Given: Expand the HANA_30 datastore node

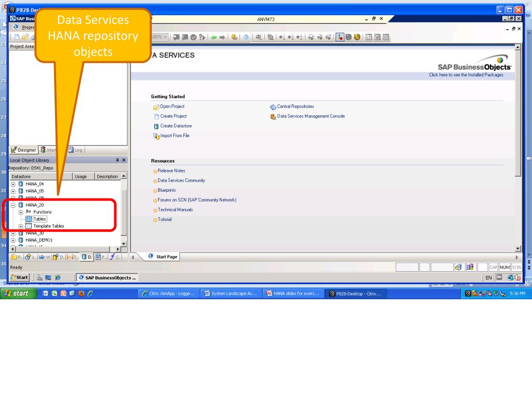Looking at the screenshot, I should 13,233.
